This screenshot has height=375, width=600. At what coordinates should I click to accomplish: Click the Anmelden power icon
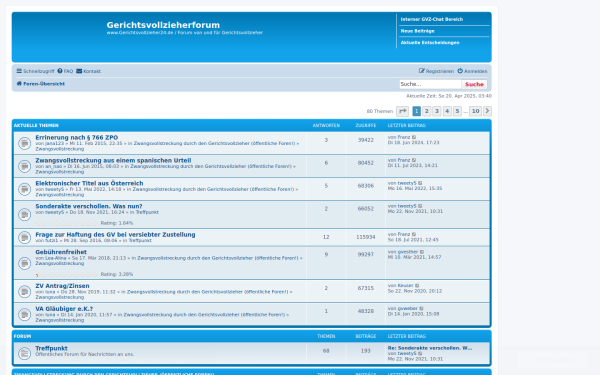(x=460, y=71)
